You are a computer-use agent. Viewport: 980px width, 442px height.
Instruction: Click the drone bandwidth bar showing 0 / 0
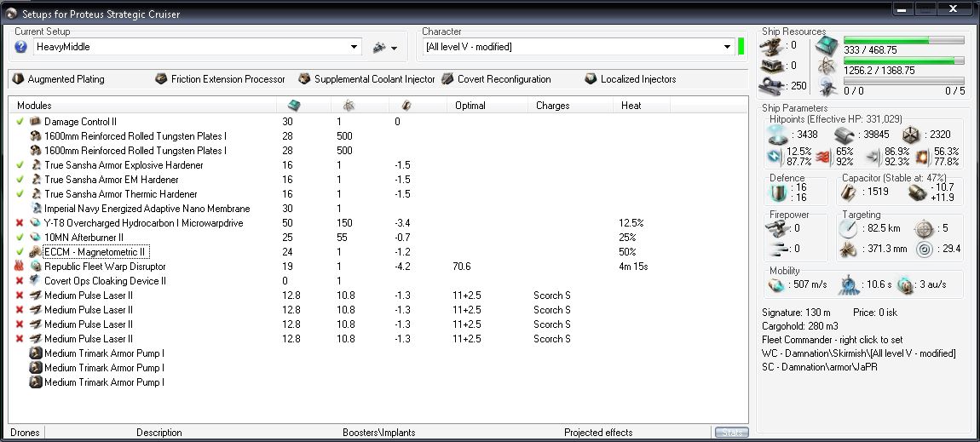tap(904, 81)
